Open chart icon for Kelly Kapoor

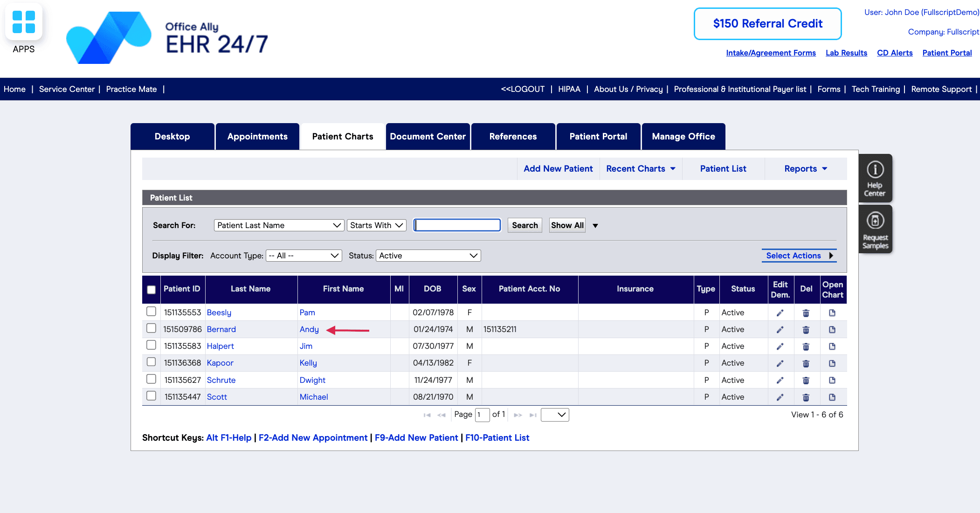point(832,363)
